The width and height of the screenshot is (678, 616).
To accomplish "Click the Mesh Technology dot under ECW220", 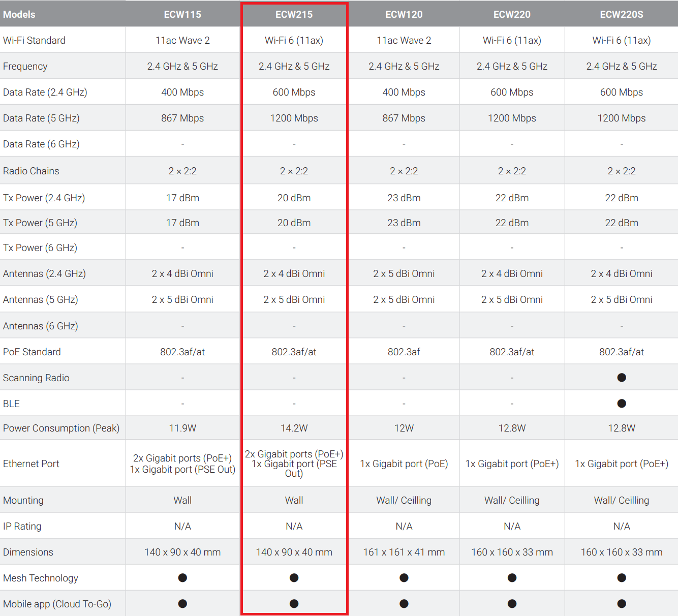I will pos(512,578).
